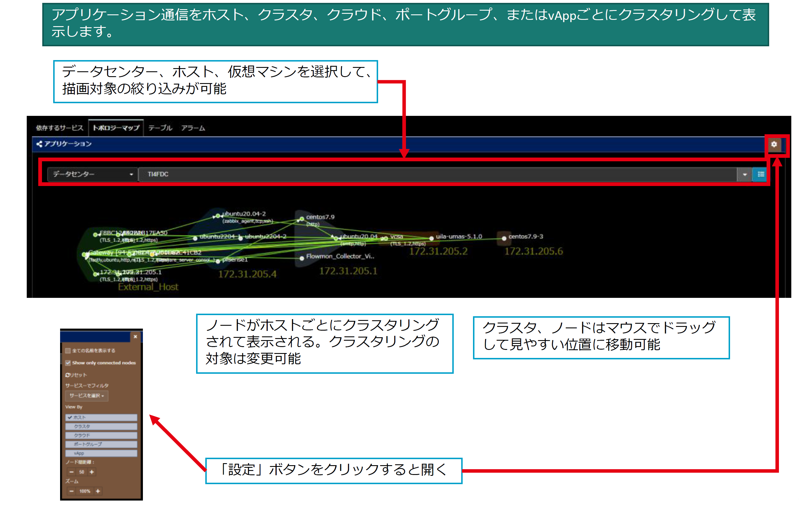Select the Flowmon_Collector_Vi.. node
812x506 pixels.
(x=302, y=258)
